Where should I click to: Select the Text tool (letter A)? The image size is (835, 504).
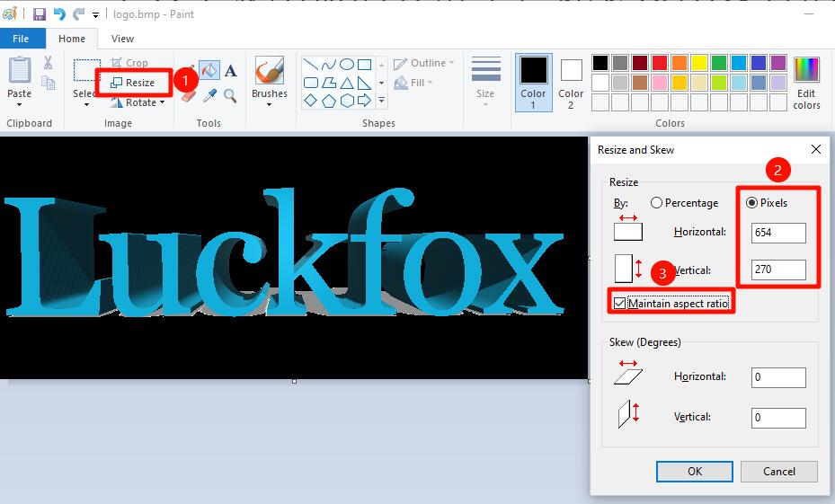coord(230,70)
